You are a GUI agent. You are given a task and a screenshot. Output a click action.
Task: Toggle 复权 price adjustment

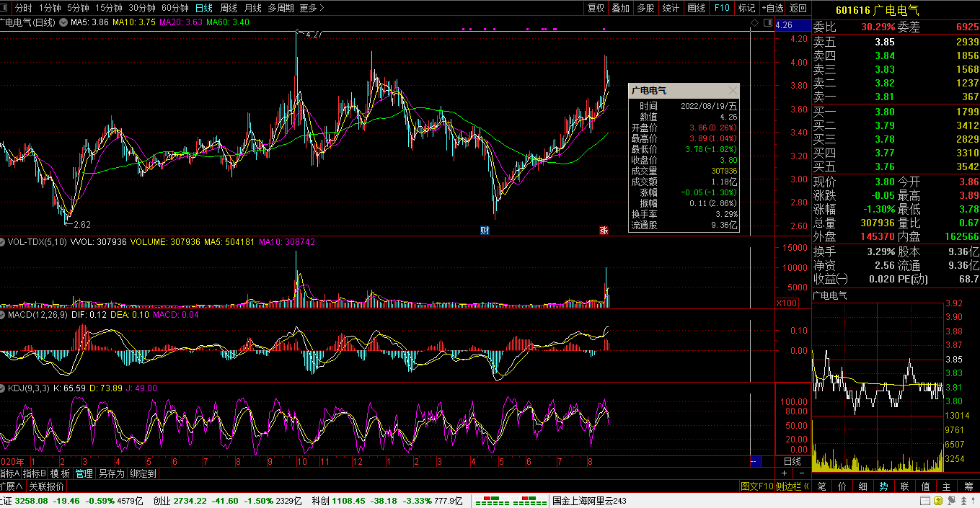[x=596, y=8]
